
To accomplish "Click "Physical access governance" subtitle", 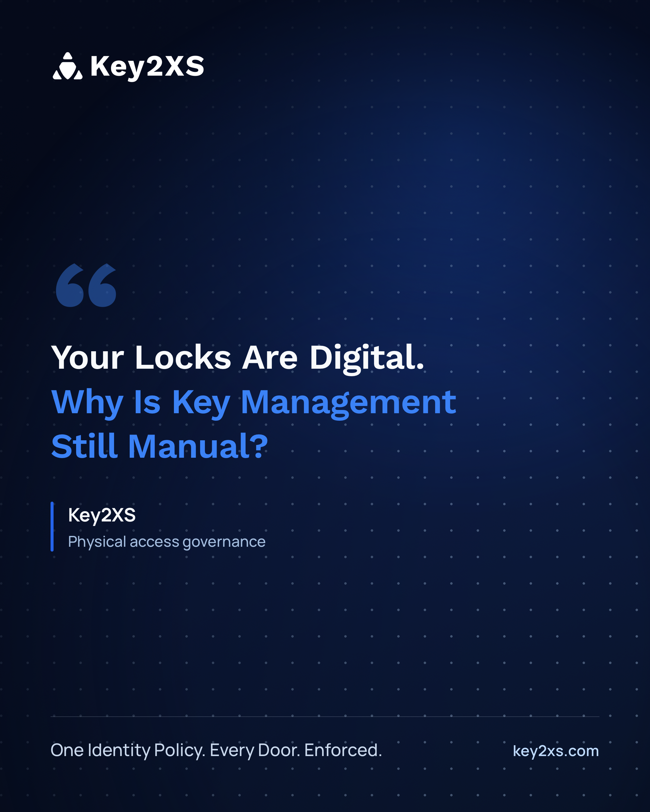I will [166, 542].
